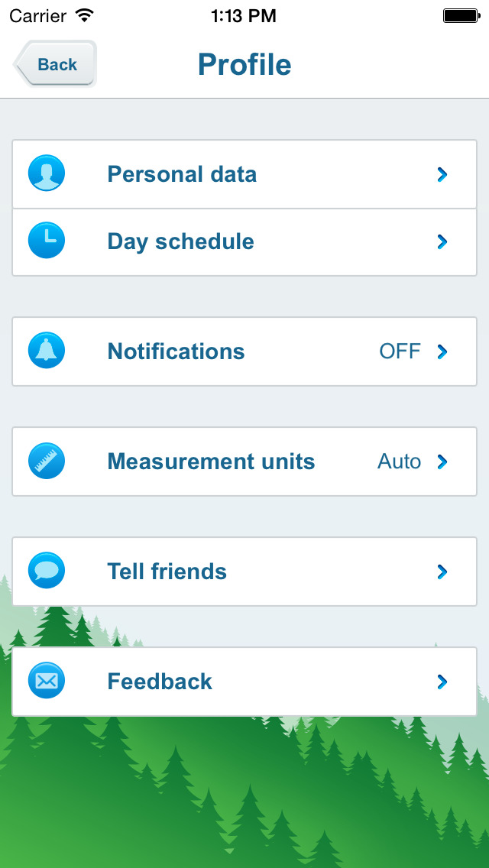Viewport: 489px width, 868px height.
Task: Open the Personal data menu item
Action: click(x=182, y=174)
